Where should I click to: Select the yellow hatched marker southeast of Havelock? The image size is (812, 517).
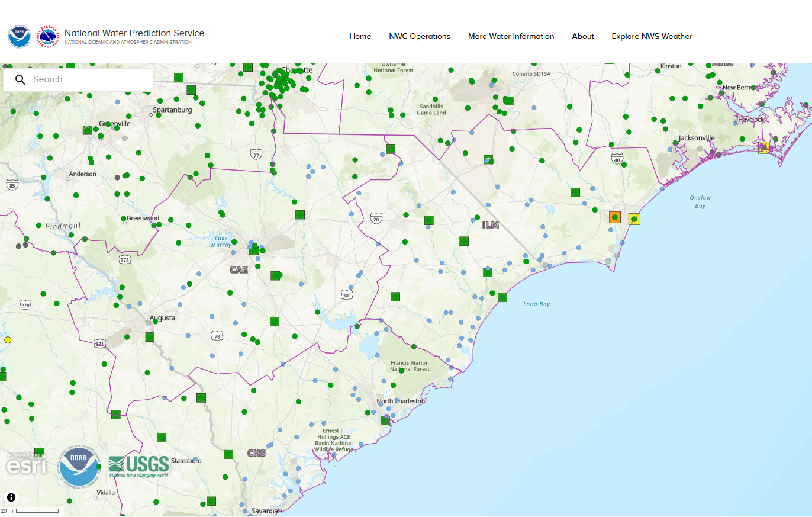[764, 147]
